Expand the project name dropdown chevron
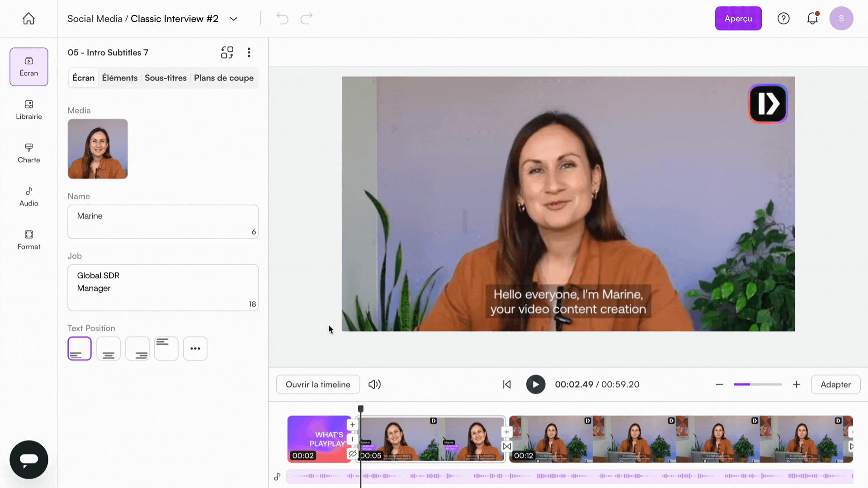 [x=233, y=19]
